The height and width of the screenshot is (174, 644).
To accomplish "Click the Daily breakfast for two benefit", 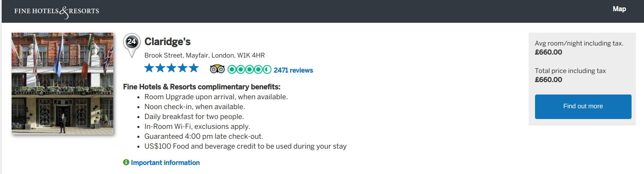I will [x=194, y=116].
